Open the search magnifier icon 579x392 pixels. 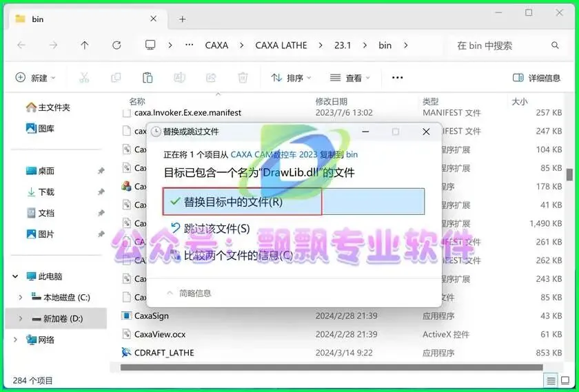coord(555,45)
